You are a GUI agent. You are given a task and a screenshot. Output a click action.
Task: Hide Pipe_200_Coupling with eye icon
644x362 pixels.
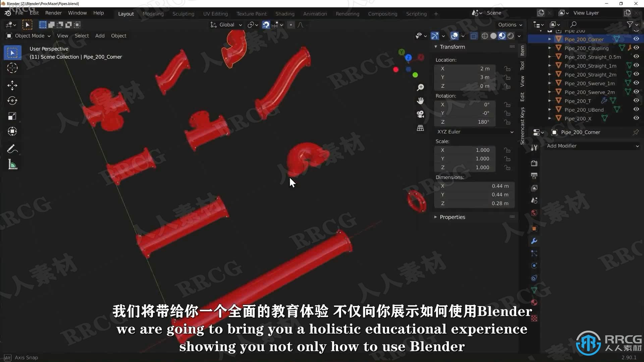(636, 48)
